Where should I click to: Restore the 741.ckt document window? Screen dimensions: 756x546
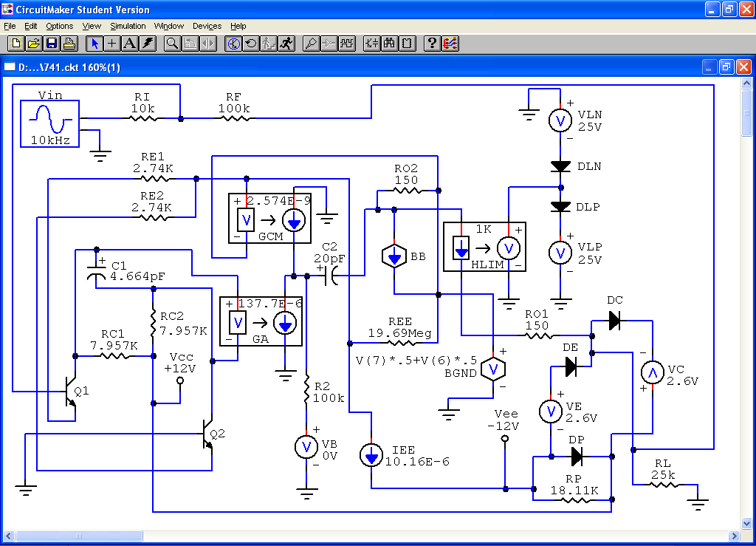coord(726,67)
